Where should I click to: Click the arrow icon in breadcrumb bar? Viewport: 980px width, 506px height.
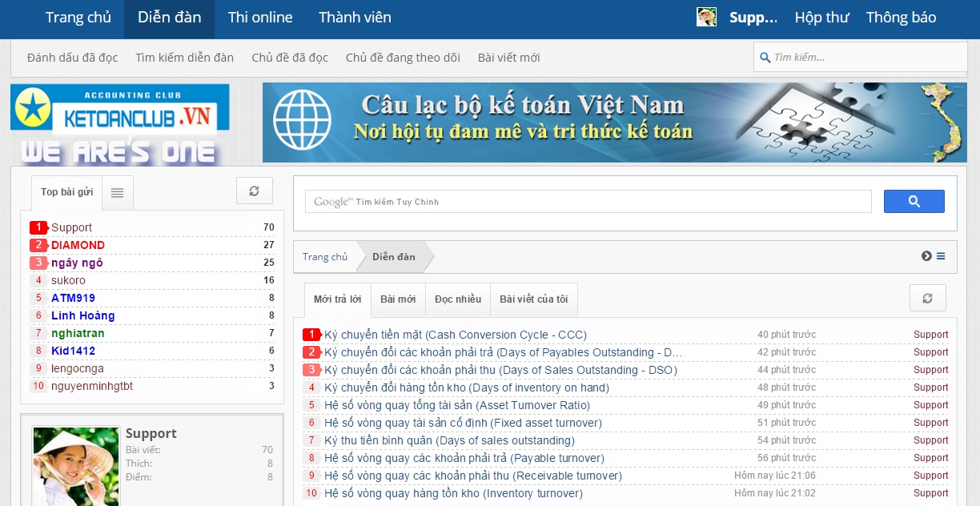click(x=926, y=256)
